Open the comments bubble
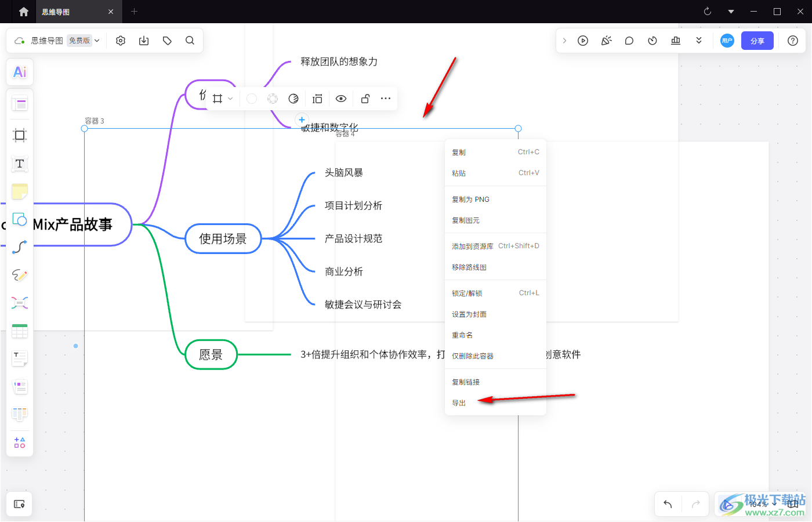This screenshot has height=522, width=812. (629, 41)
